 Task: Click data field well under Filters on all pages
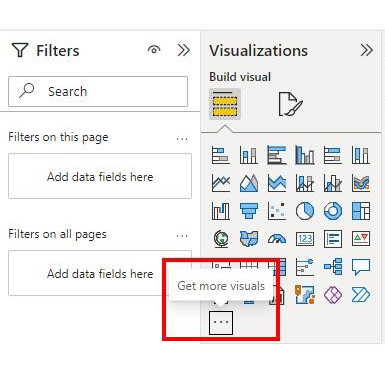tap(100, 273)
